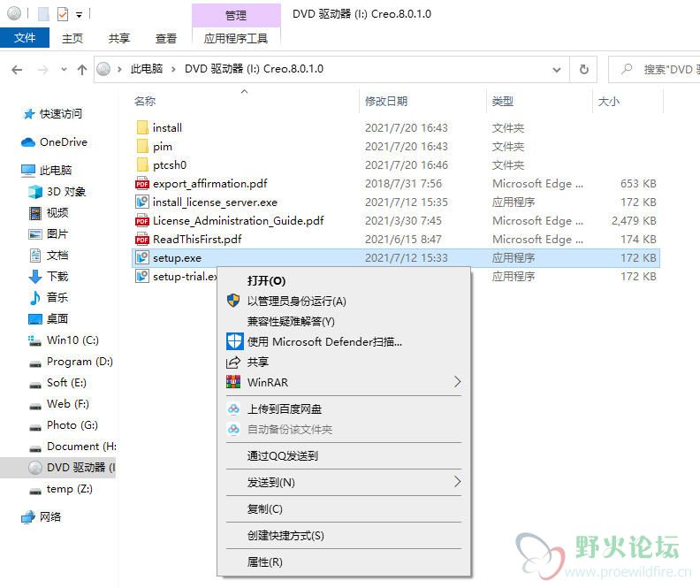Click the OneDrive cloud icon
The image size is (700, 588).
(28, 142)
